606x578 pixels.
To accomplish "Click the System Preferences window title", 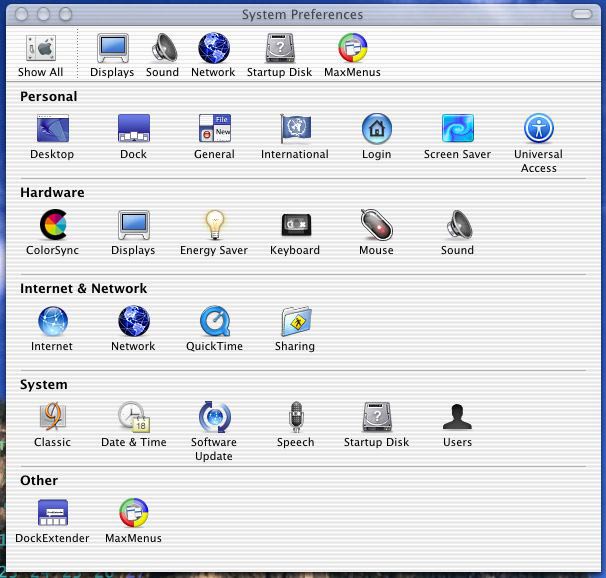I will pyautogui.click(x=302, y=15).
